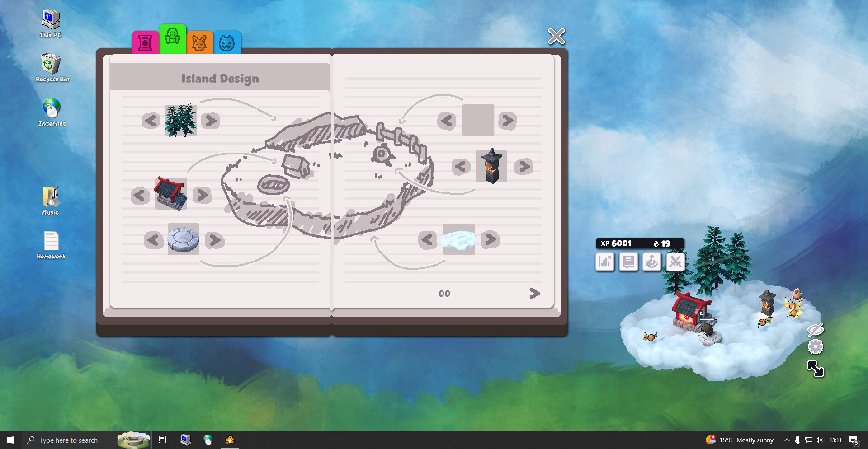This screenshot has height=449, width=868.
Task: Open island settings gear icon
Action: click(x=816, y=347)
